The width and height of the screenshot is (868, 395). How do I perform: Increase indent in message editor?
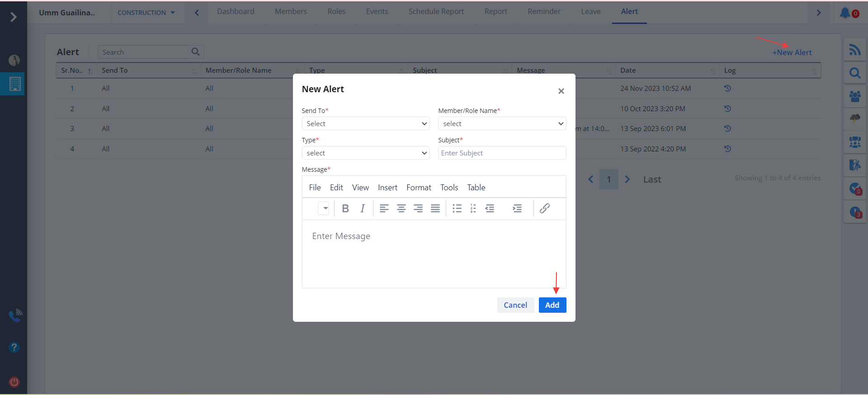517,208
